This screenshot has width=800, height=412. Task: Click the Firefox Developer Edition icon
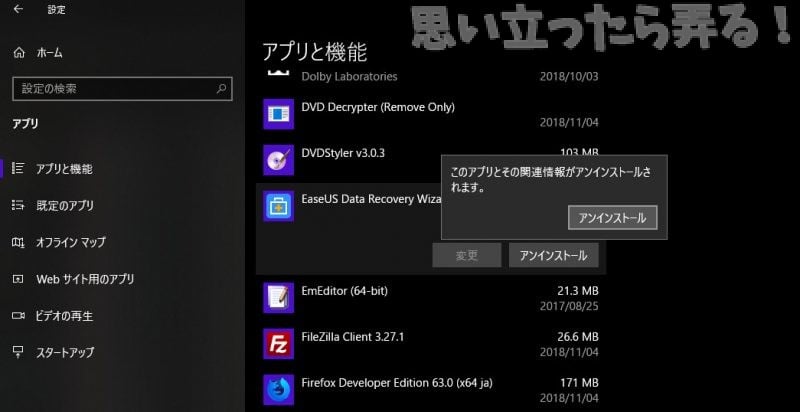tap(278, 390)
